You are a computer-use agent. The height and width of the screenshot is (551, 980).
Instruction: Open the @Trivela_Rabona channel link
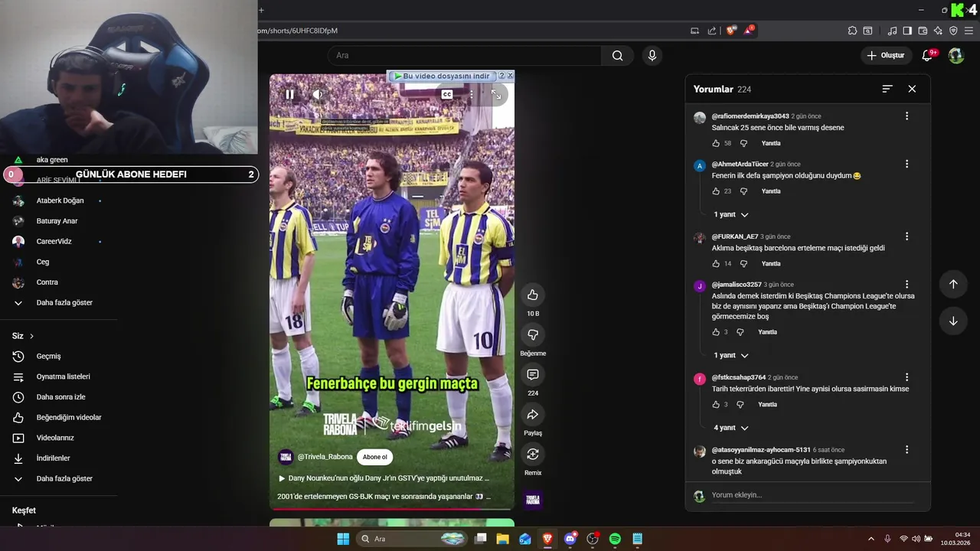(x=325, y=457)
